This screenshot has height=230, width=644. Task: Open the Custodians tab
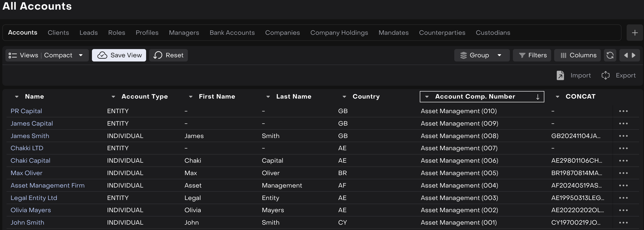492,33
